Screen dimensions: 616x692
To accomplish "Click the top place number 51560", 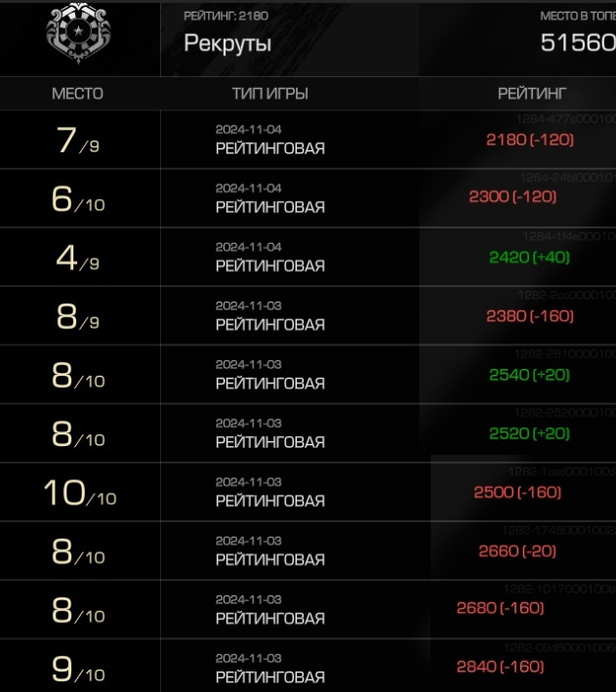I will point(578,43).
